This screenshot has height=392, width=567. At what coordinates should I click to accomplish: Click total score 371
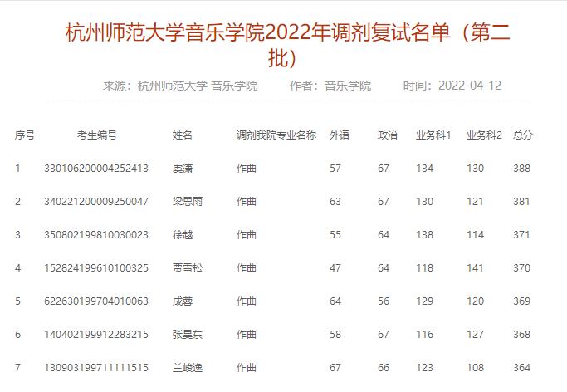point(521,235)
